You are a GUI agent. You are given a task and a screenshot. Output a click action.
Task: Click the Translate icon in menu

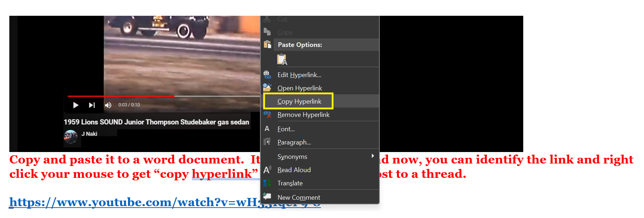coord(267,183)
